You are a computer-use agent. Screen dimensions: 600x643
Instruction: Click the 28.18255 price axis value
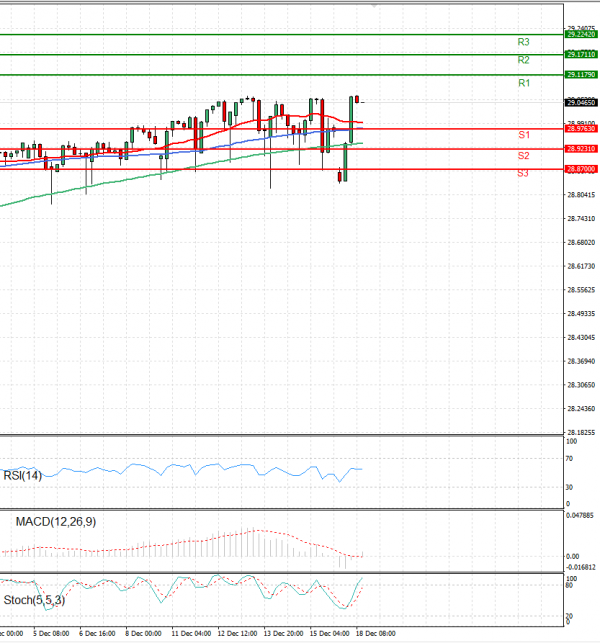(581, 432)
